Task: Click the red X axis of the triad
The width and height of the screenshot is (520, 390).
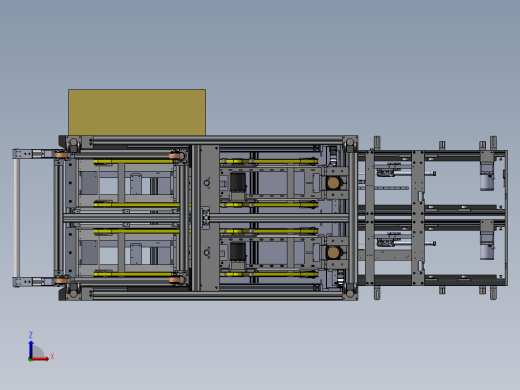Action: [x=41, y=359]
